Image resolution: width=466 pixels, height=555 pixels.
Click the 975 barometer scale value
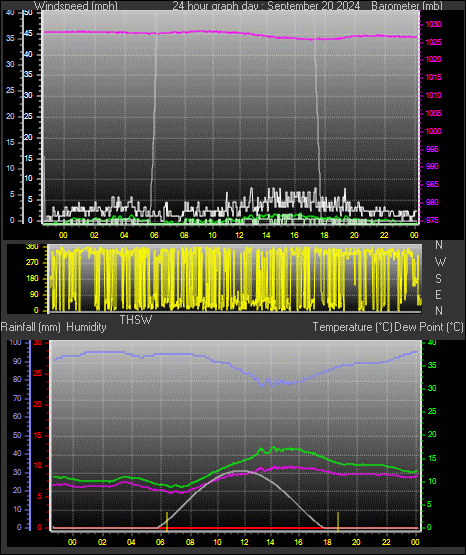tap(432, 220)
